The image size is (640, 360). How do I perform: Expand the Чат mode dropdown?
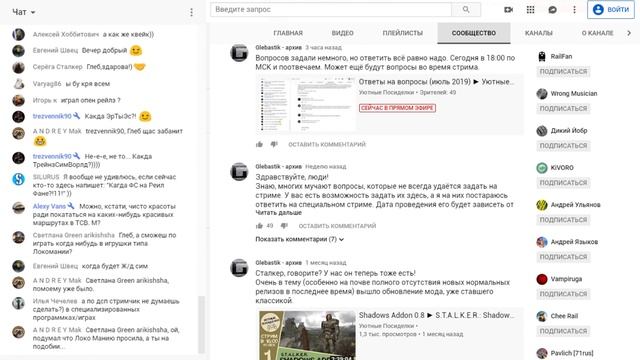tap(24, 12)
